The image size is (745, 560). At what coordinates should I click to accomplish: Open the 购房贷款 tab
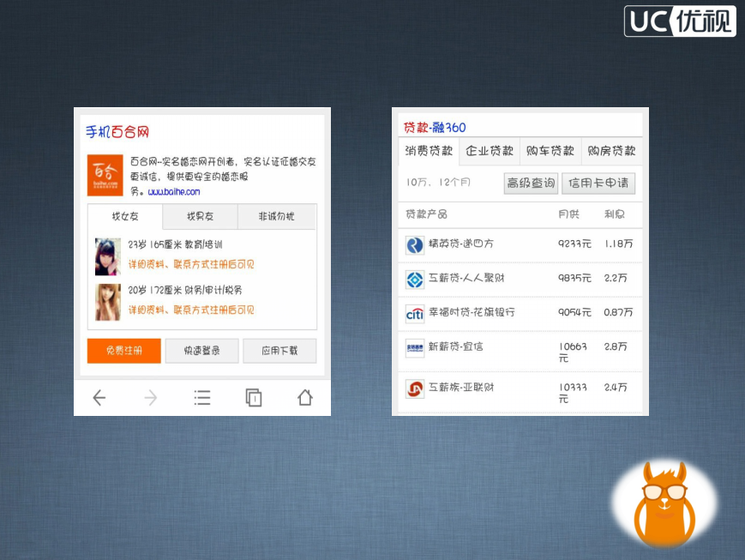click(x=611, y=151)
